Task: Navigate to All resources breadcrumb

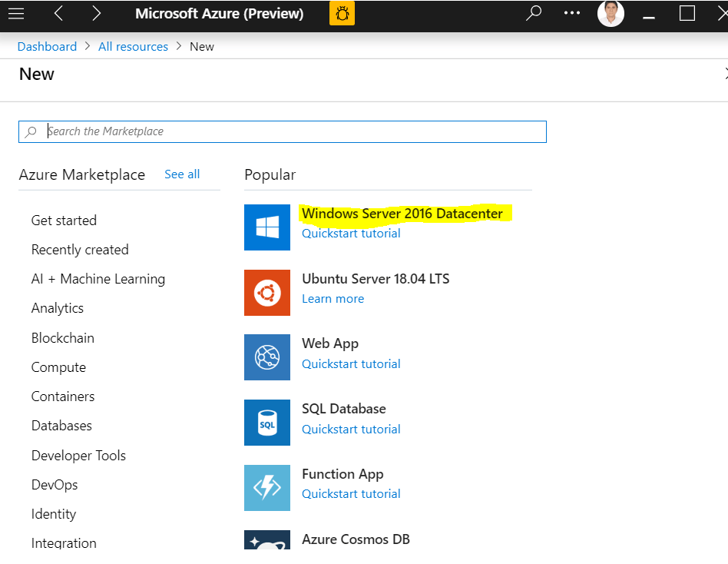Action: (133, 46)
